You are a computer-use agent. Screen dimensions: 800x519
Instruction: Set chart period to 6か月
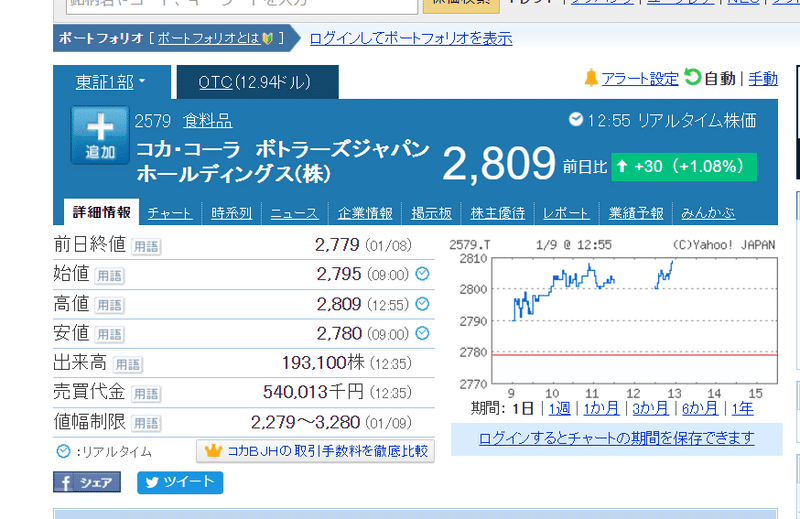pyautogui.click(x=700, y=409)
